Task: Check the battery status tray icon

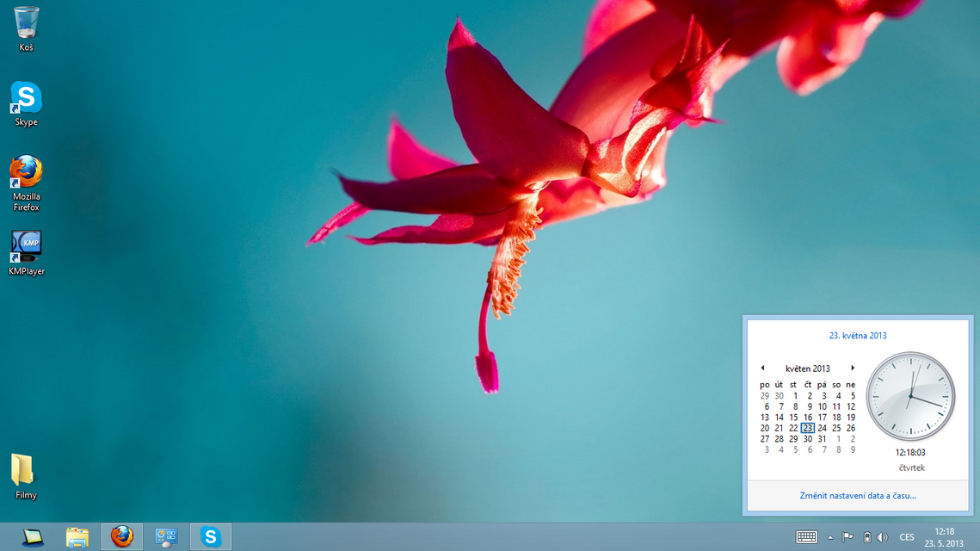Action: click(867, 536)
